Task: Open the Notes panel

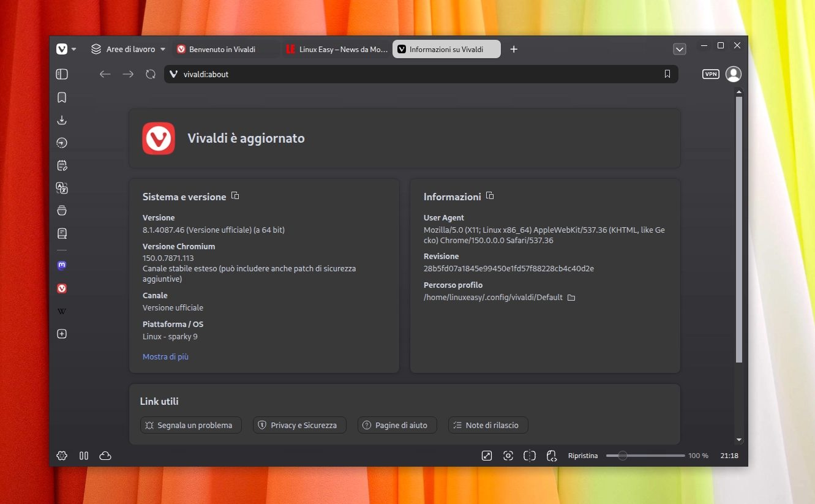Action: tap(62, 165)
